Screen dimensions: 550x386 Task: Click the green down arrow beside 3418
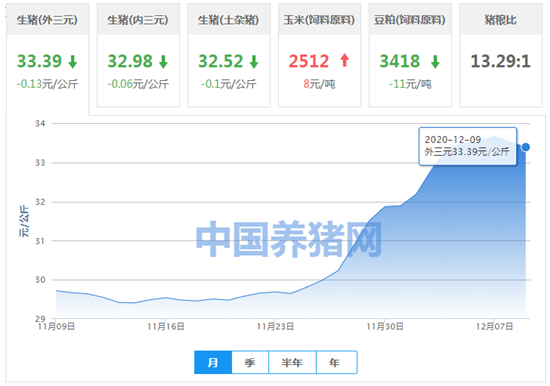point(435,62)
